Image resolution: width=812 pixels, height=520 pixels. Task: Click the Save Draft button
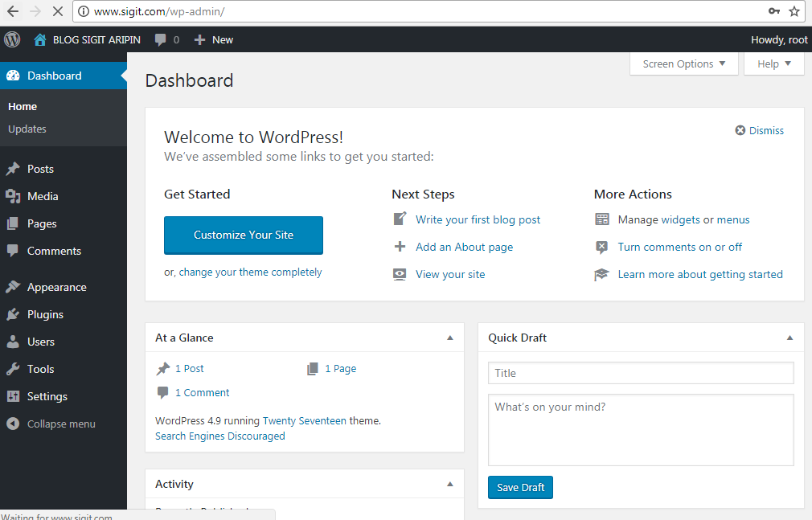(520, 487)
